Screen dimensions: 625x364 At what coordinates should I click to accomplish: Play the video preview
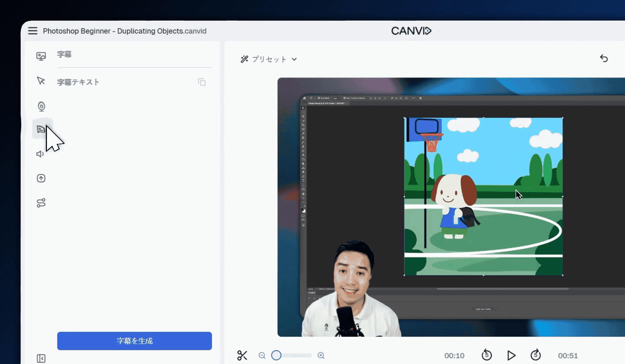511,356
